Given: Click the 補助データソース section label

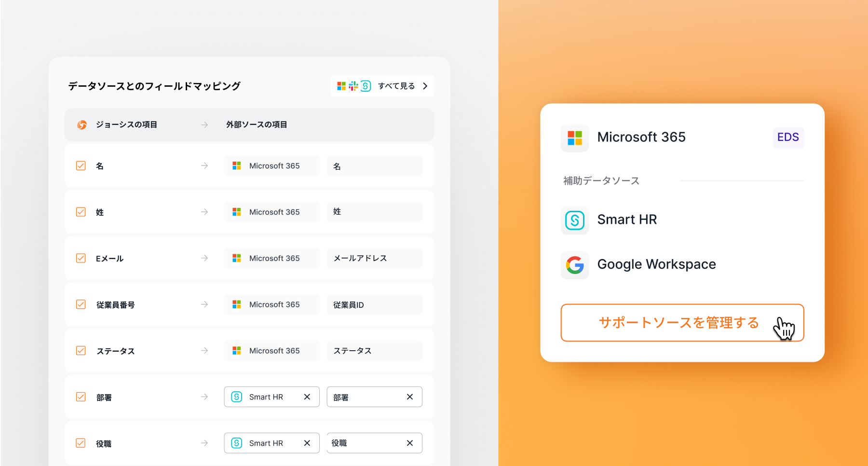Looking at the screenshot, I should [x=601, y=181].
